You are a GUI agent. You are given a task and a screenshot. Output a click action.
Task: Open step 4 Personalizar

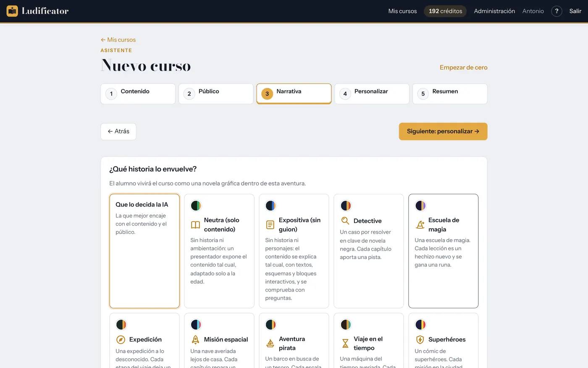[372, 94]
